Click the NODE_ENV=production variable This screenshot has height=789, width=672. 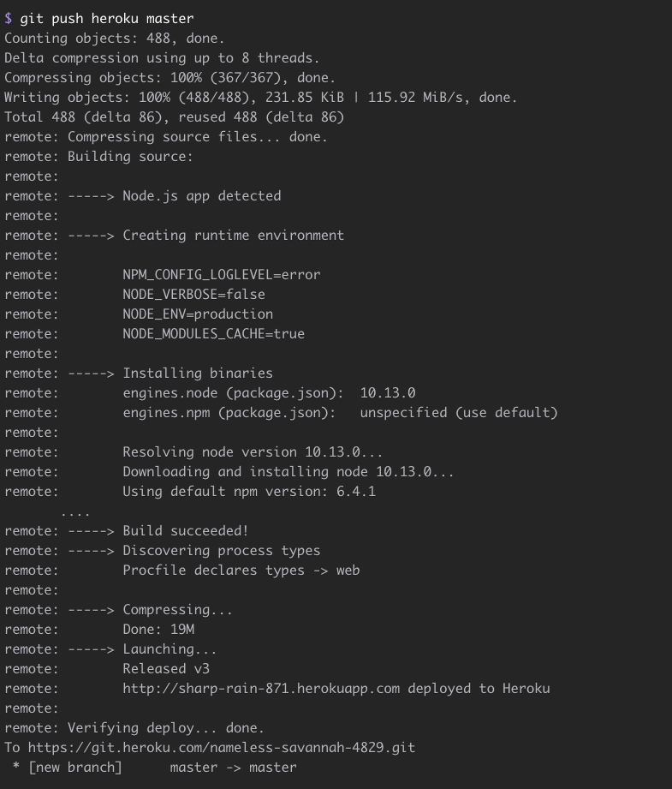(x=197, y=314)
